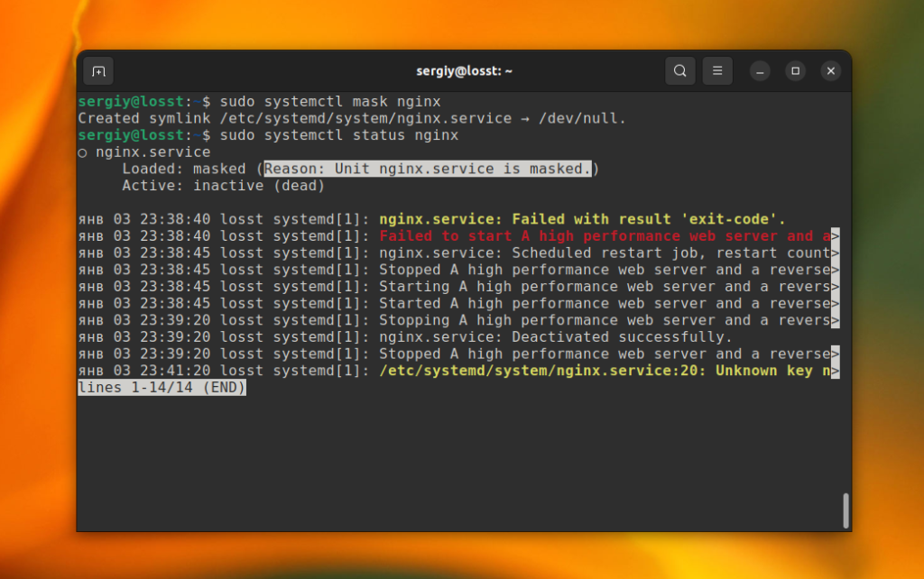This screenshot has width=924, height=579.
Task: Click the '/etc/systemd/system/nginx.service' symlink path
Action: click(x=365, y=118)
